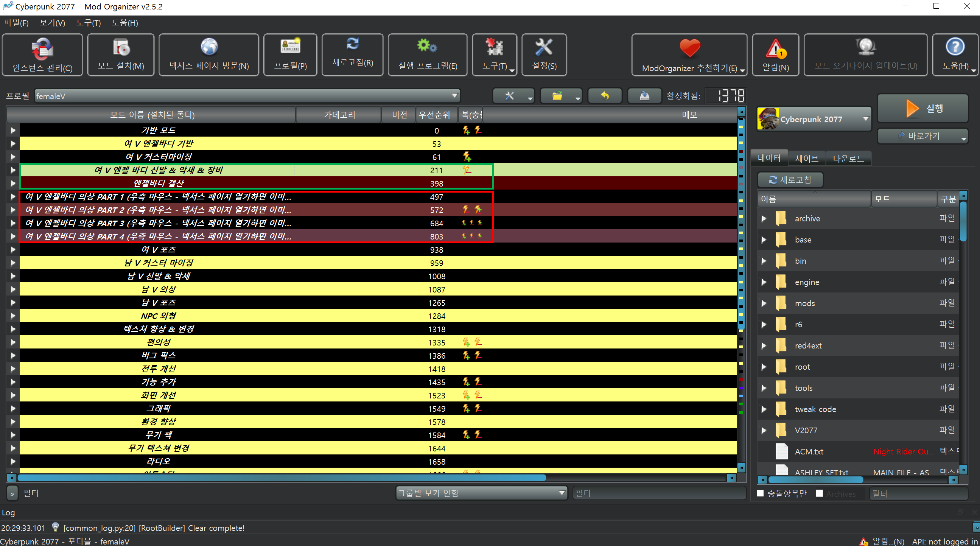Open the femaleV profile dropdown
Viewport: 980px width, 546px height.
(x=247, y=96)
